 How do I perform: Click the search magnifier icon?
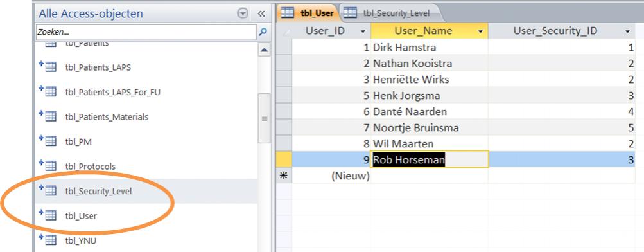pyautogui.click(x=263, y=32)
